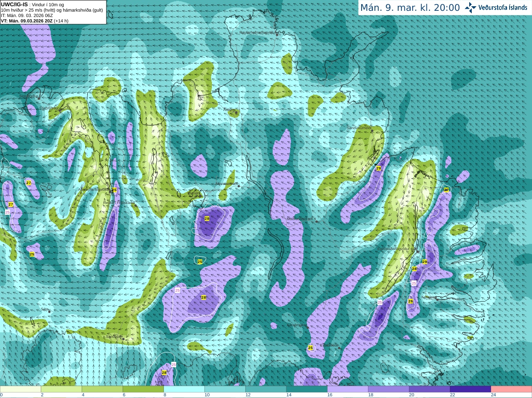Click the Veðurstofa Íslands name text
Image resolution: width=532 pixels, height=398 pixels.
(503, 7)
